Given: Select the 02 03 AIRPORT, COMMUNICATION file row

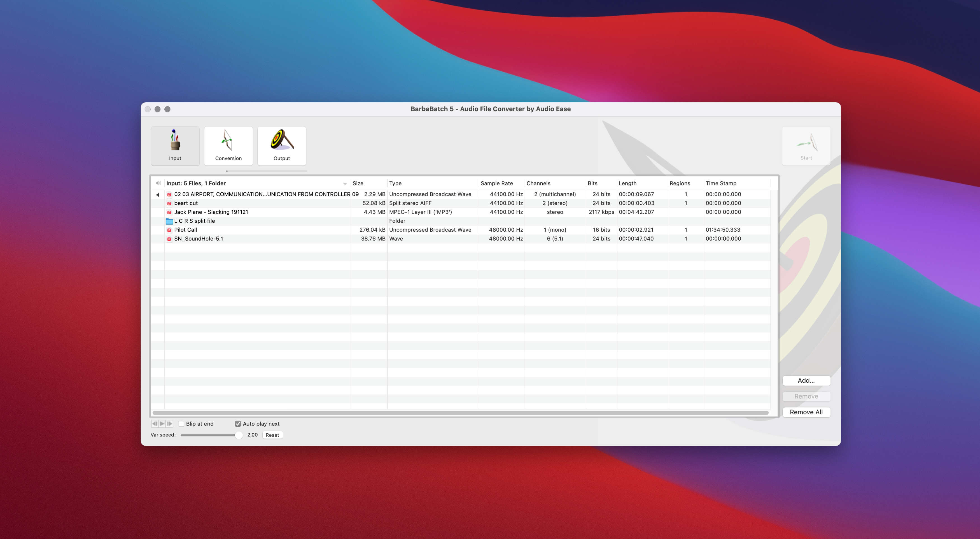Looking at the screenshot, I should tap(461, 194).
